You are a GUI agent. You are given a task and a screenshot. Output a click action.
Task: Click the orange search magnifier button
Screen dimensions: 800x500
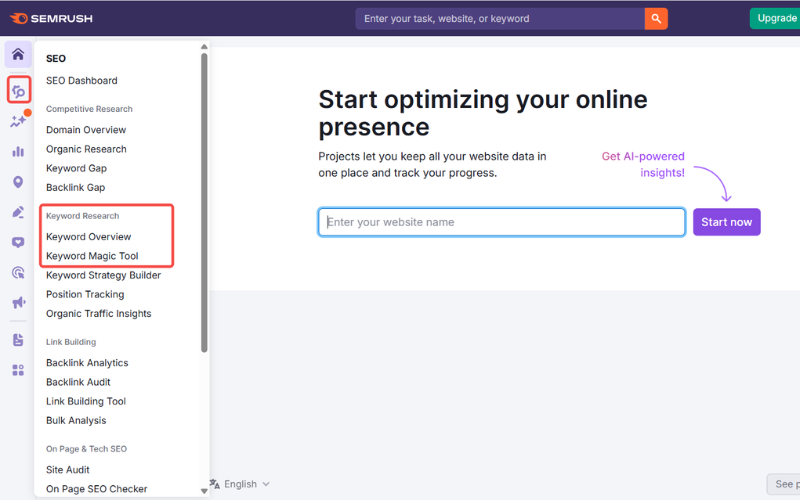(x=656, y=18)
